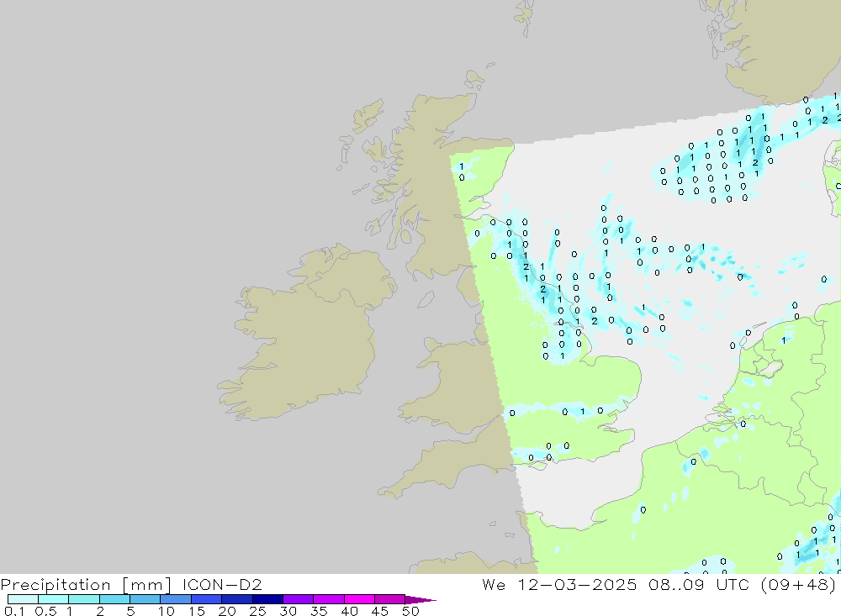Pick the 15–20 mm blue legend swatch

click(x=207, y=599)
